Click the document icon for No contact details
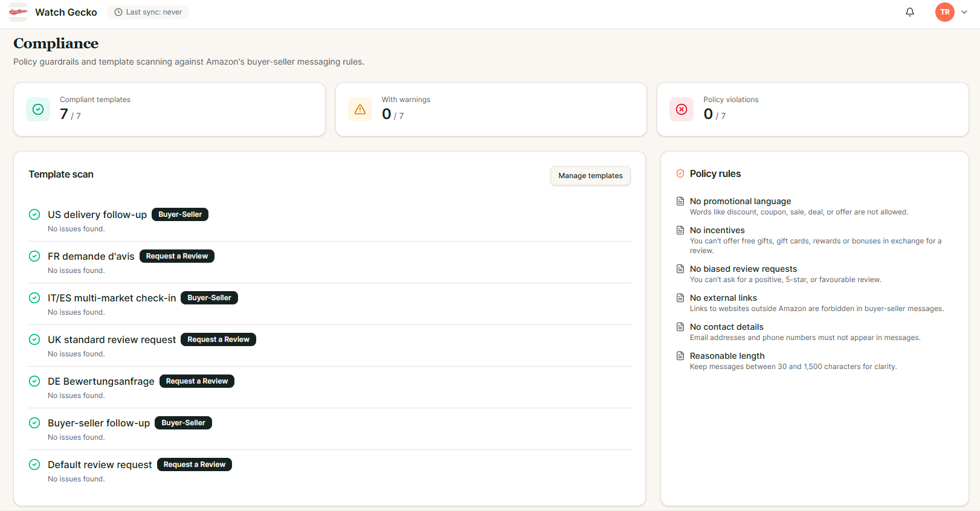 pos(680,327)
